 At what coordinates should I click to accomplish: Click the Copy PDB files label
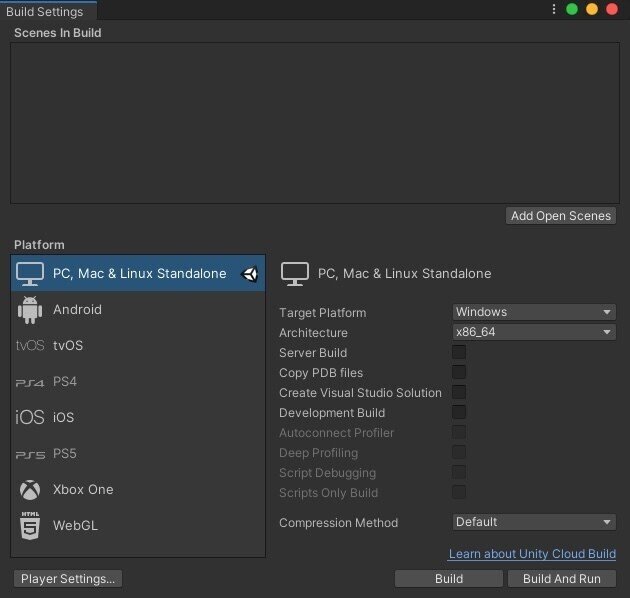[x=321, y=373]
